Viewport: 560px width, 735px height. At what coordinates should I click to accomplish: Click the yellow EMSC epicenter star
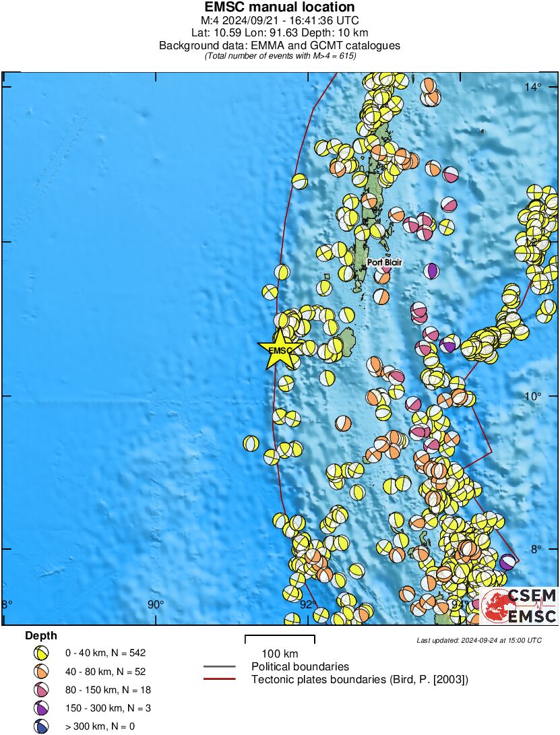pos(279,350)
